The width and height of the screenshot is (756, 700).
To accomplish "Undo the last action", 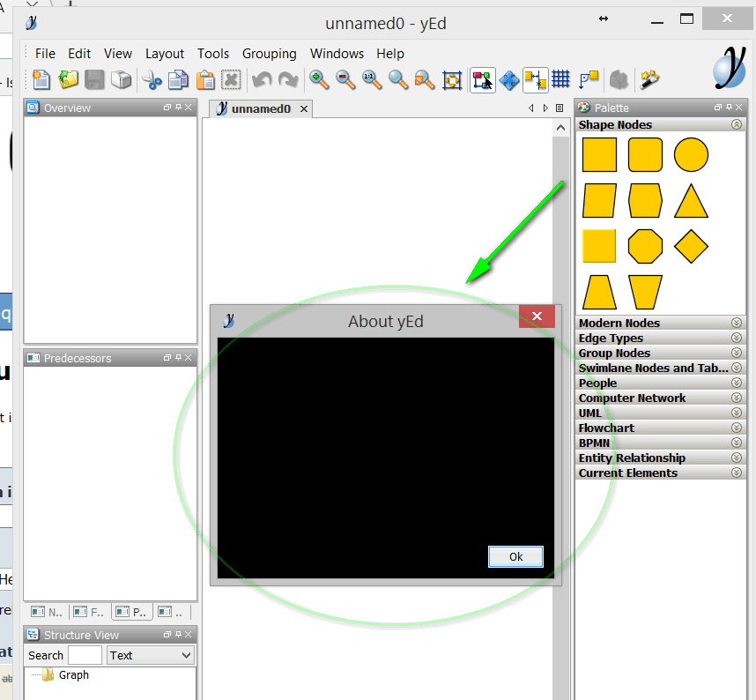I will click(262, 79).
